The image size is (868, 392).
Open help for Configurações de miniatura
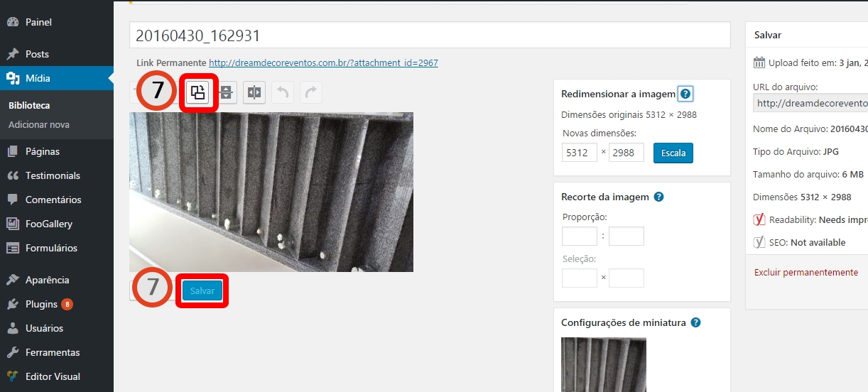tap(696, 322)
